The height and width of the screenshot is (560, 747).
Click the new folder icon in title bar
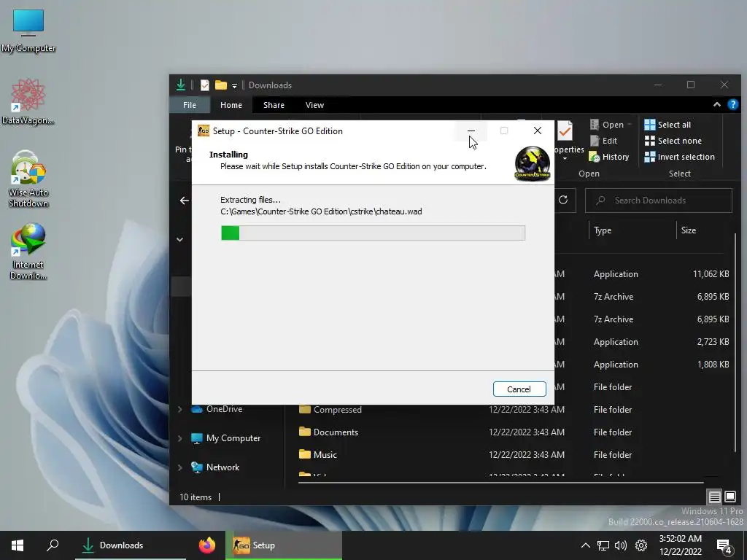pos(220,85)
